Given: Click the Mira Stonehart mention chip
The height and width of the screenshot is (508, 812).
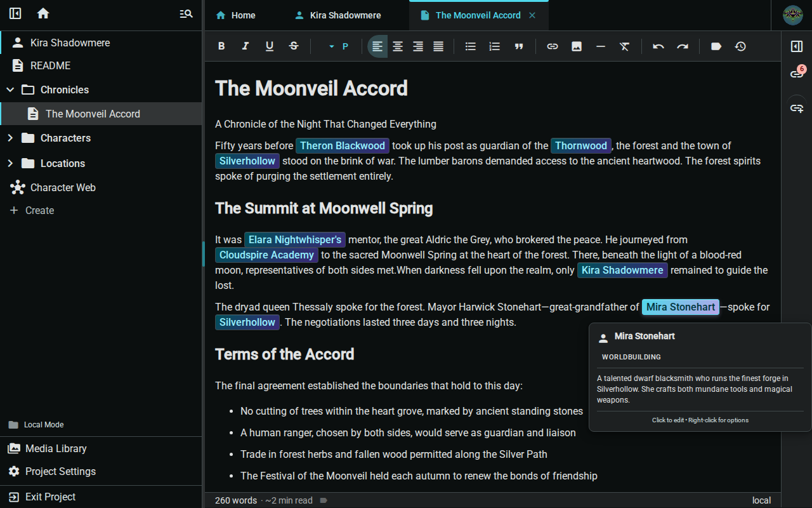Looking at the screenshot, I should (x=680, y=307).
